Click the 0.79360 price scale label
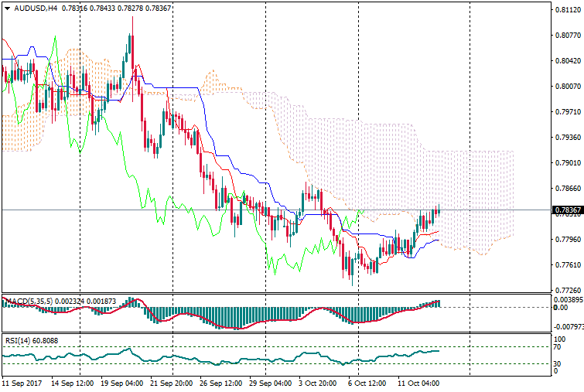The width and height of the screenshot is (584, 392). coord(567,138)
